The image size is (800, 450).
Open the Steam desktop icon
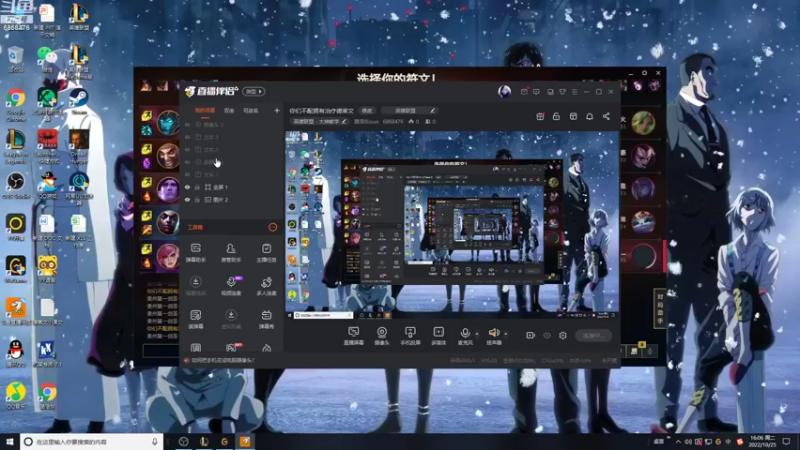(x=79, y=101)
